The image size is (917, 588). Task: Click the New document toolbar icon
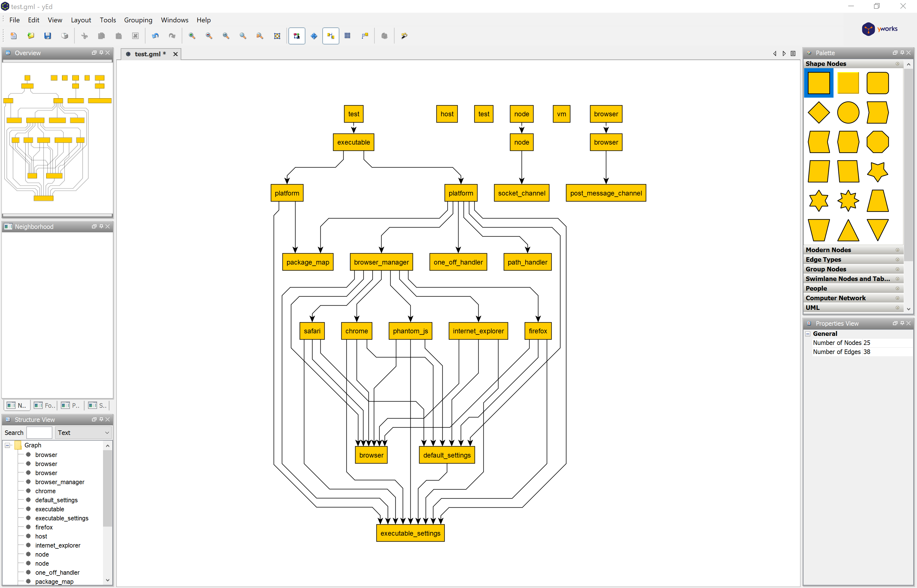coord(14,36)
